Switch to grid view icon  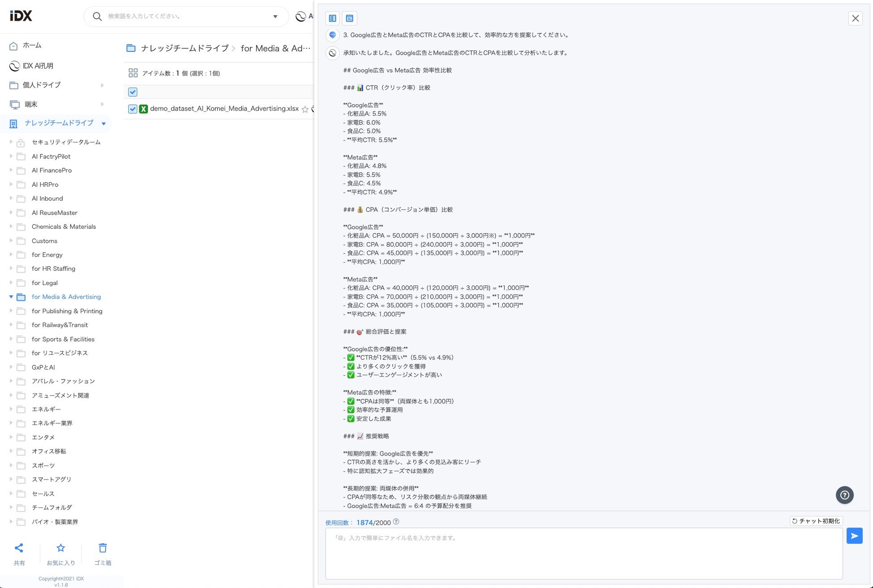(x=133, y=73)
